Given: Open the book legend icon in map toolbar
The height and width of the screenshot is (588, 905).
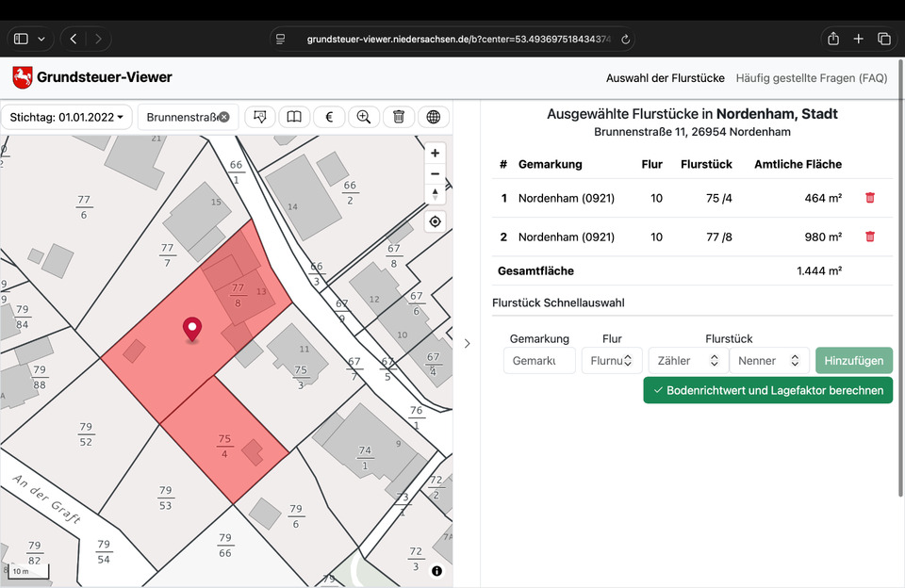Looking at the screenshot, I should tap(294, 117).
